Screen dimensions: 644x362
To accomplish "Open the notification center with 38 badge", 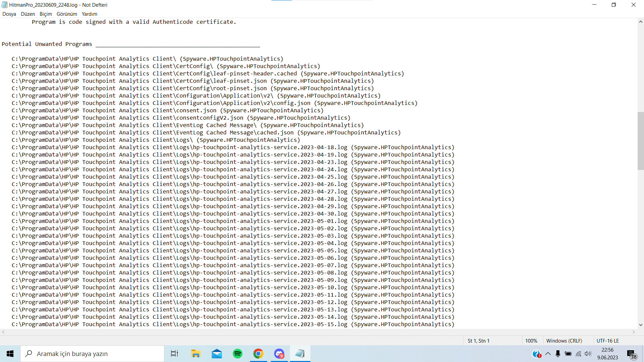I will pos(632,354).
